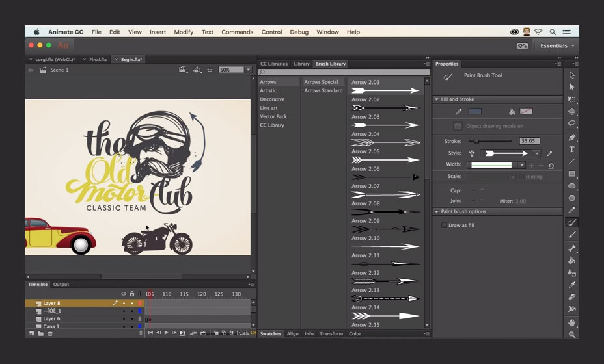Open the Modify menu

point(184,32)
